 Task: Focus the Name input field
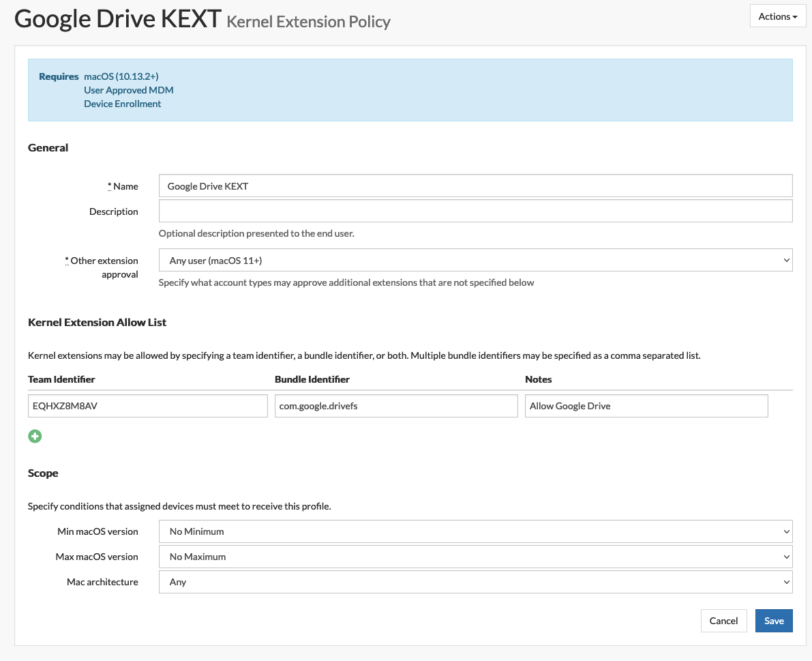pos(475,186)
